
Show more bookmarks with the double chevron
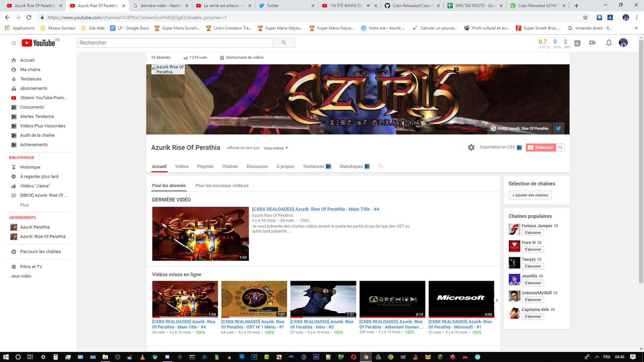[638, 28]
